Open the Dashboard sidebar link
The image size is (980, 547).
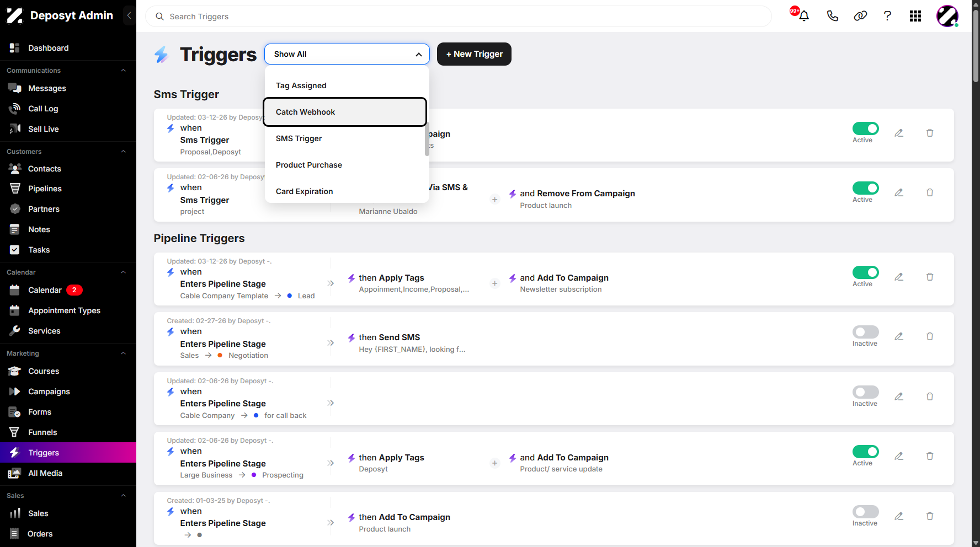[48, 48]
